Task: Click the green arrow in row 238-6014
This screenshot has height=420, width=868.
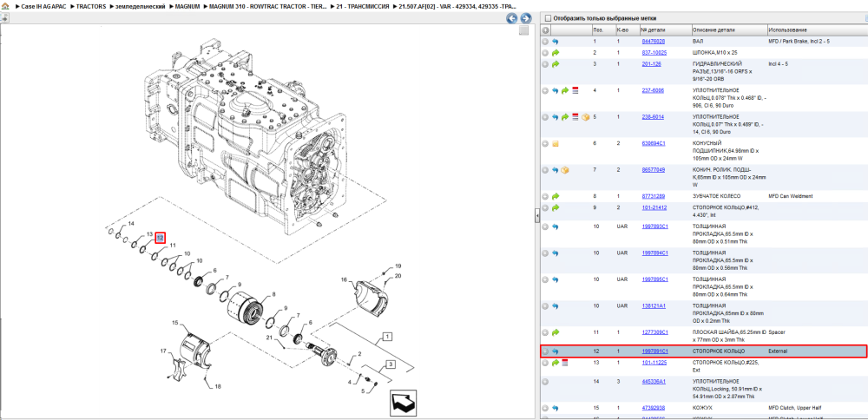Action: [565, 117]
